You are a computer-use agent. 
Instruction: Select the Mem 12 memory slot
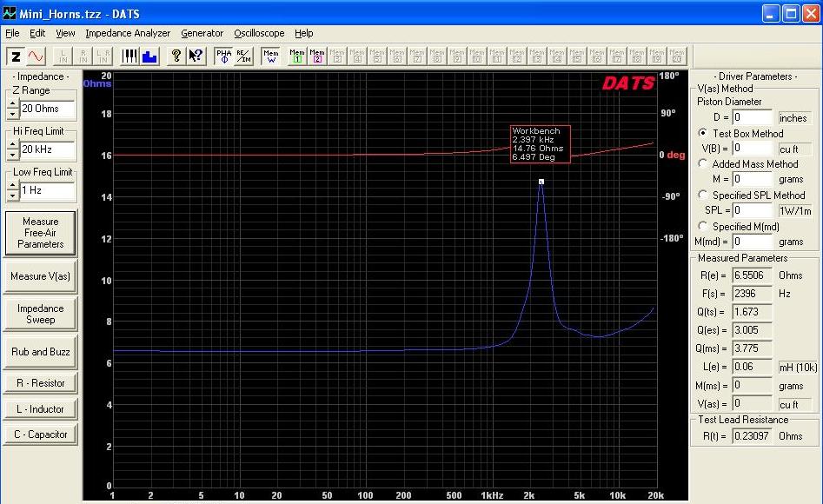pos(516,56)
